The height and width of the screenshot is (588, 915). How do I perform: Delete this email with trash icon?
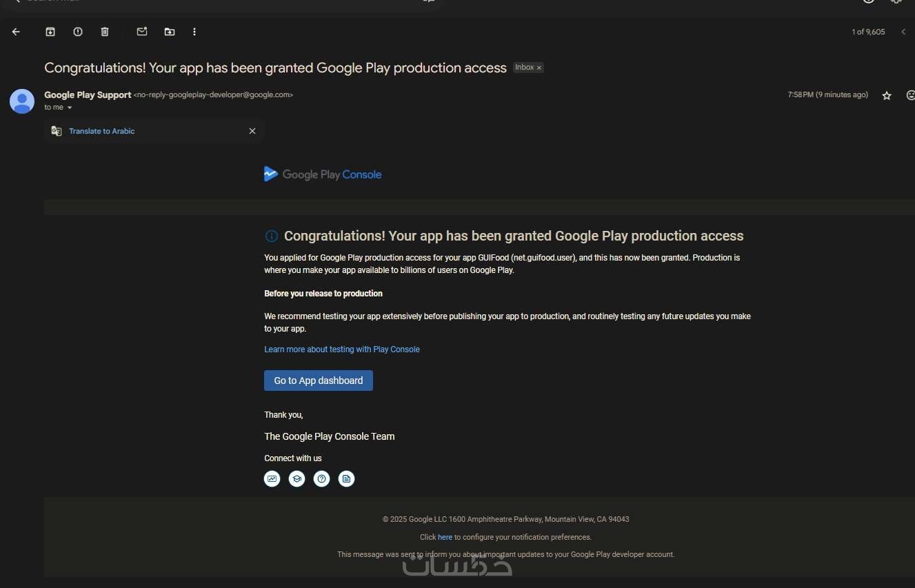pyautogui.click(x=105, y=32)
